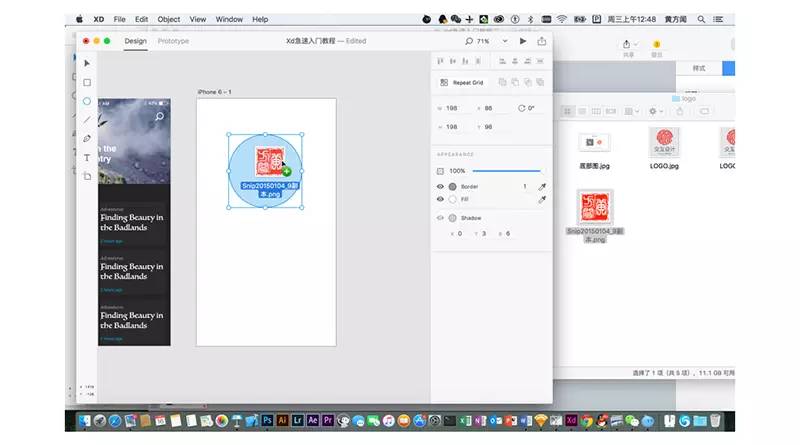Play the desktop preview in XD
The image size is (800, 445).
click(x=523, y=41)
